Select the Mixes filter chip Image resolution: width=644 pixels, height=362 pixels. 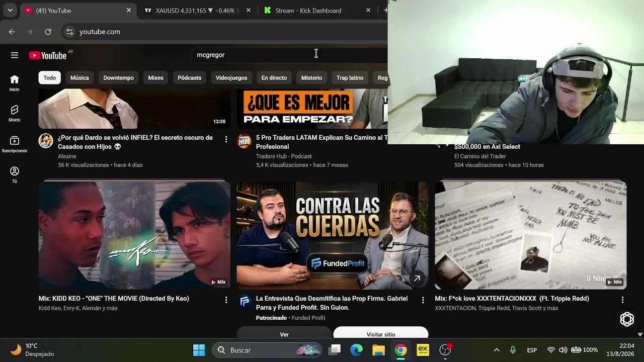pyautogui.click(x=155, y=78)
